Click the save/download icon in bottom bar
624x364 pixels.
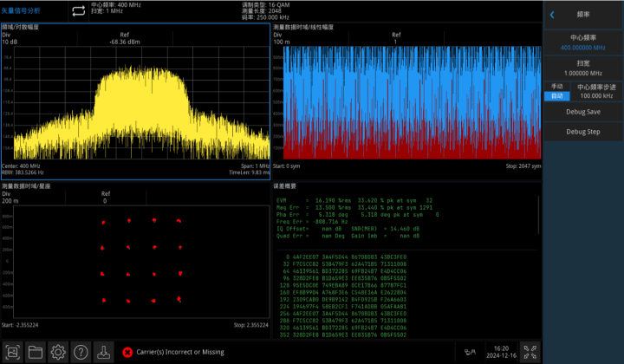(103, 352)
